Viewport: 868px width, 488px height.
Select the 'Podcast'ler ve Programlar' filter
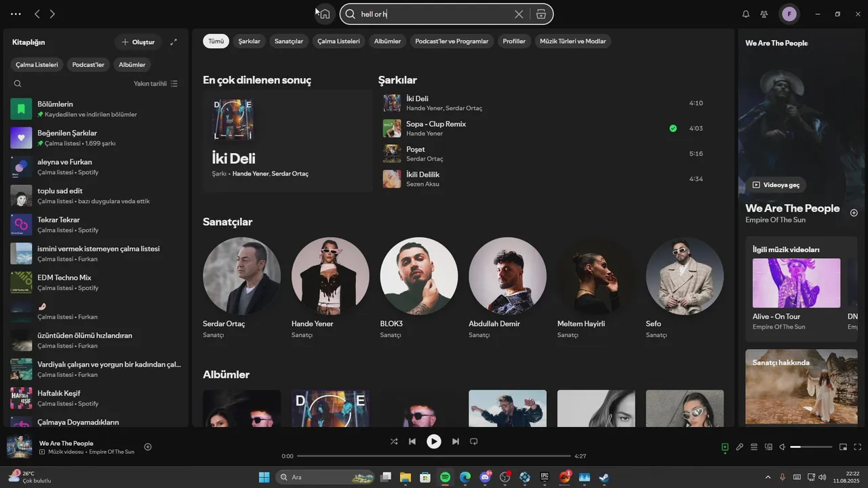coord(452,41)
